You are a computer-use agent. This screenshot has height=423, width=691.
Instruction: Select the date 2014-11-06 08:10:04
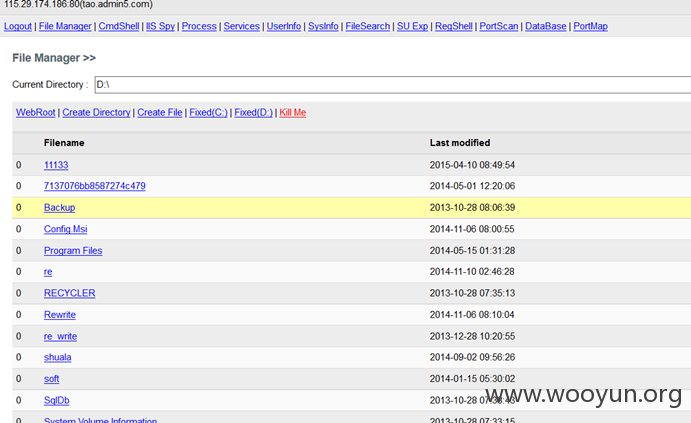[472, 315]
